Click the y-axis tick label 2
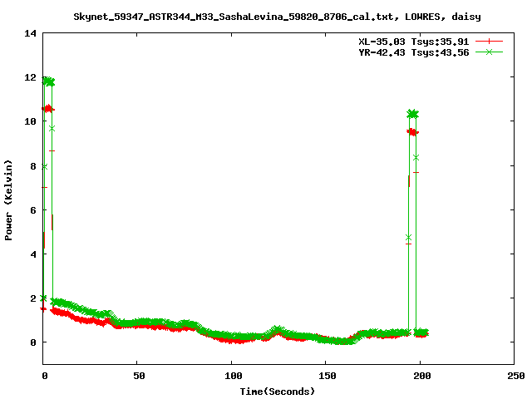 tap(33, 298)
